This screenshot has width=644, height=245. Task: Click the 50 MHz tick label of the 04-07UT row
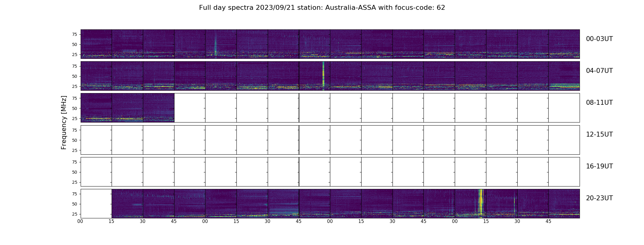[x=75, y=76]
